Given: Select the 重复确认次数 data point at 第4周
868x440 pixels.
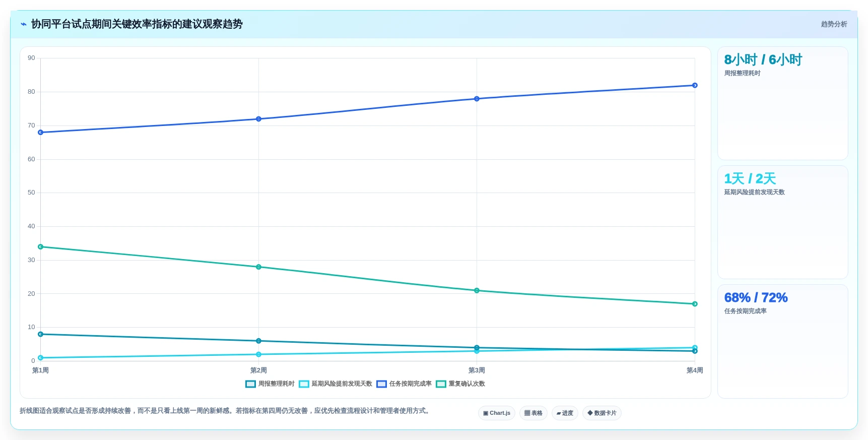Looking at the screenshot, I should tap(695, 304).
